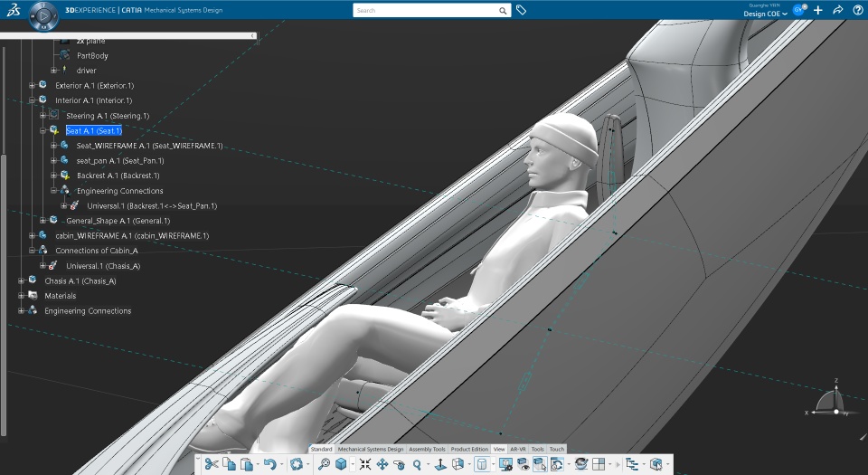Screen dimensions: 868x475
Task: Switch to the Tools tab
Action: coord(537,449)
